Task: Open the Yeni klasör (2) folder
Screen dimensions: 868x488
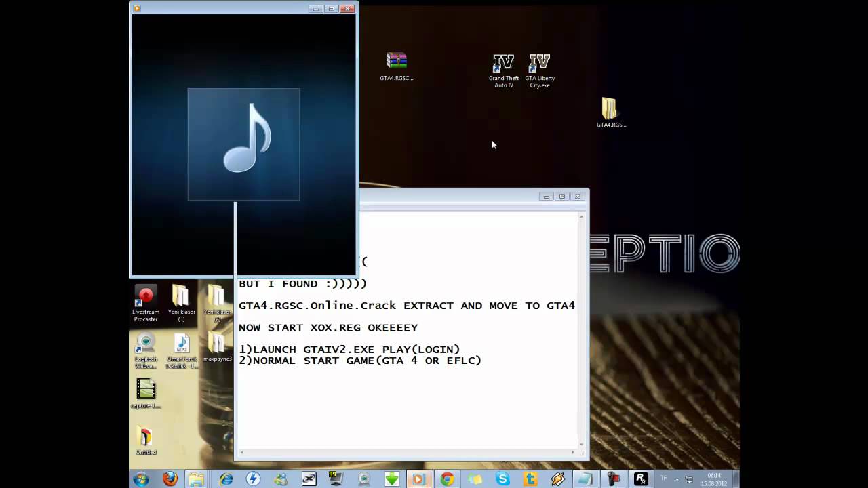Action: pos(216,303)
